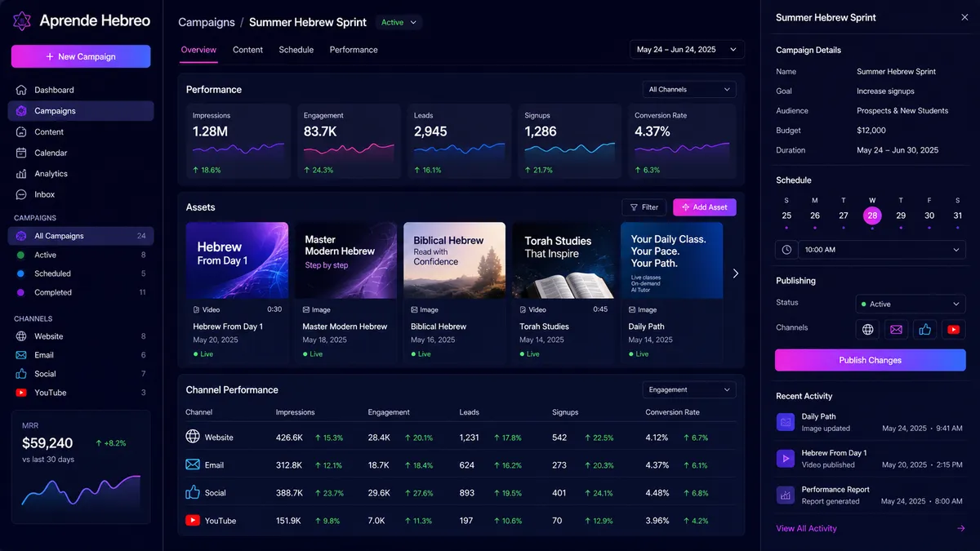980x551 pixels.
Task: Click the Aprende Hebreo star logo
Action: [22, 21]
